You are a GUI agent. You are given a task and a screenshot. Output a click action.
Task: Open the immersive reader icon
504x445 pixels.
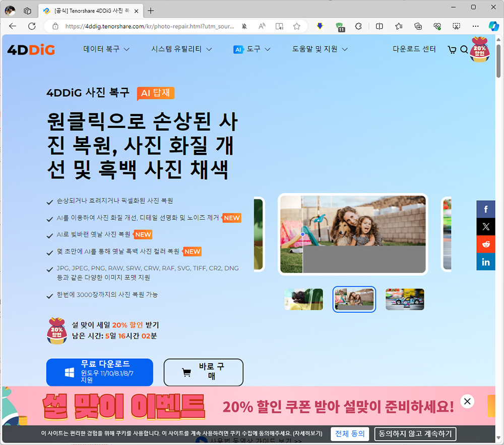[x=279, y=26]
